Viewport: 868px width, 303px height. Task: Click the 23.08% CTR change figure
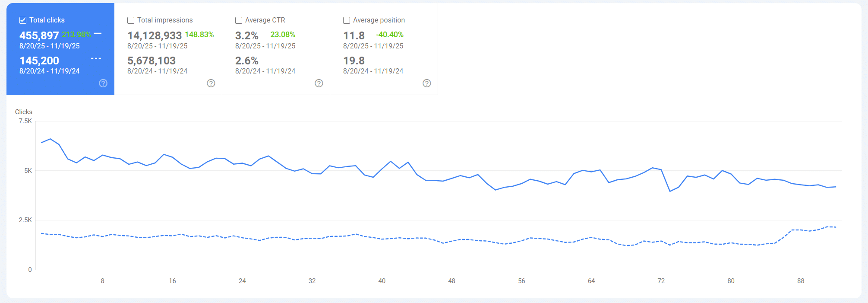[283, 35]
